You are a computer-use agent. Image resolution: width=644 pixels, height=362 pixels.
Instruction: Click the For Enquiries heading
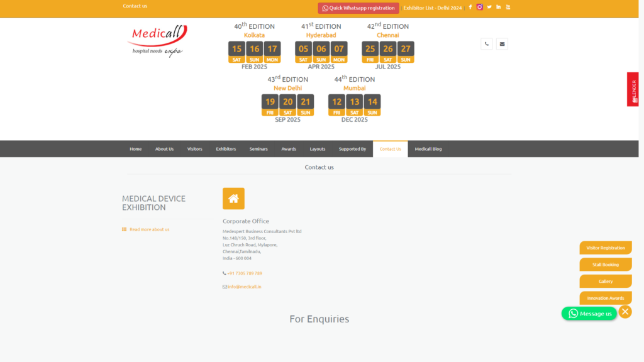319,319
